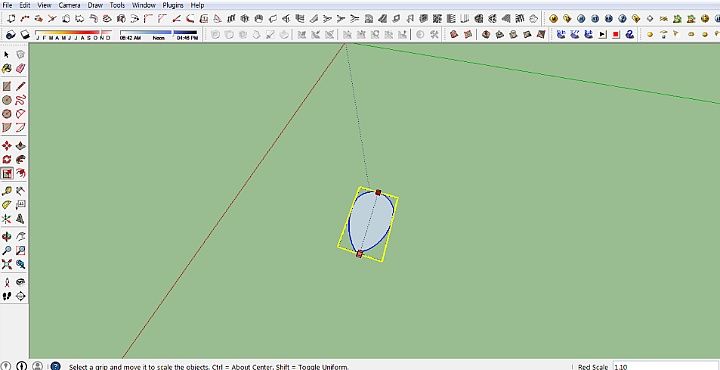Open the View menu
The width and height of the screenshot is (720, 370).
[45, 5]
